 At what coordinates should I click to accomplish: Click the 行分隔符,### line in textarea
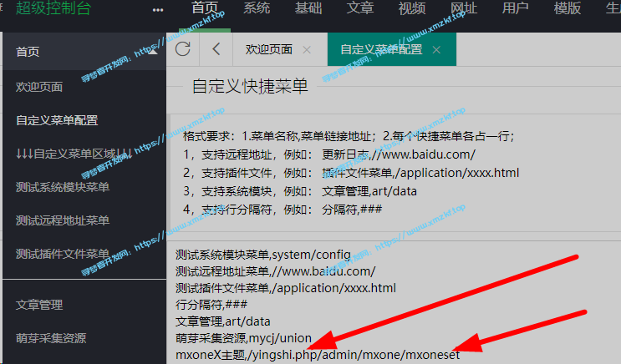[211, 305]
